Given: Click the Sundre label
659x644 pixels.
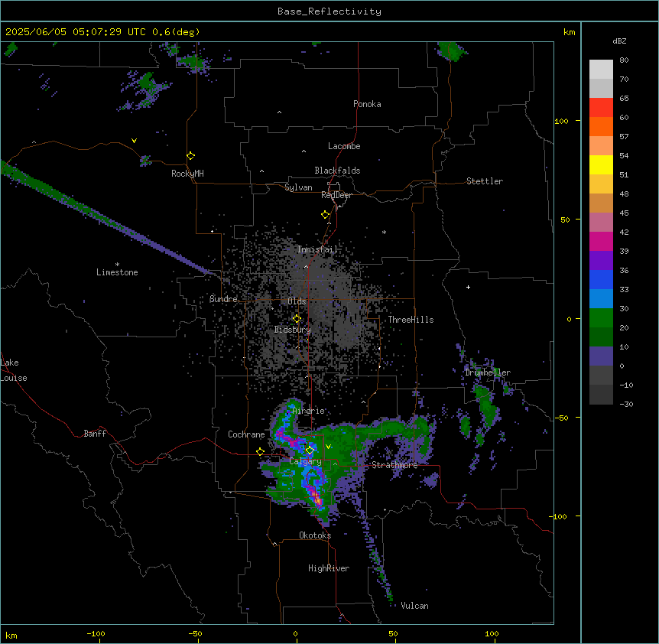Looking at the screenshot, I should [x=223, y=299].
